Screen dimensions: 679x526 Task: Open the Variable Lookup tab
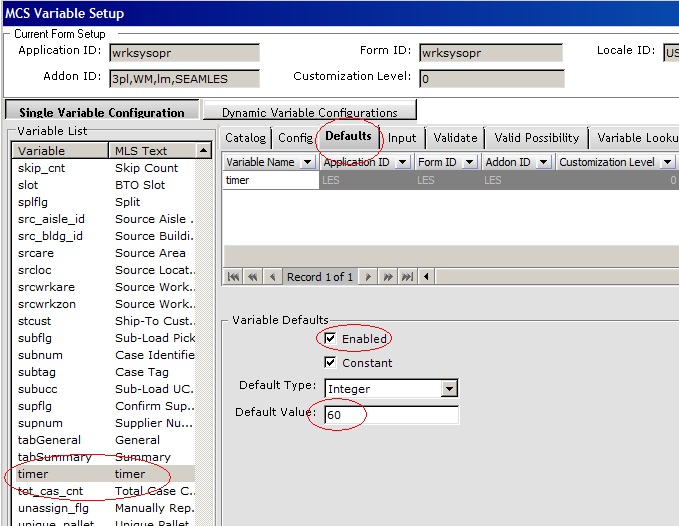pyautogui.click(x=634, y=138)
